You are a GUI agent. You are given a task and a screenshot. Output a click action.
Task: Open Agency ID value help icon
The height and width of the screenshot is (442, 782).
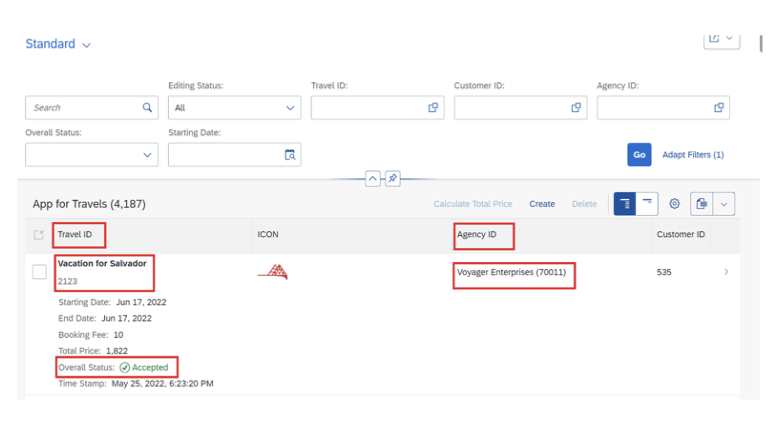point(719,107)
